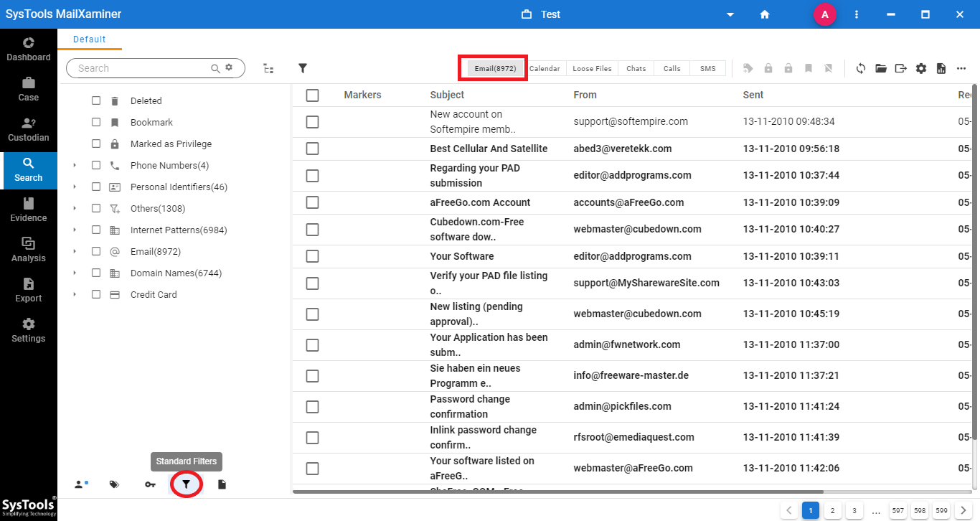Open the Evidence section

tap(29, 210)
